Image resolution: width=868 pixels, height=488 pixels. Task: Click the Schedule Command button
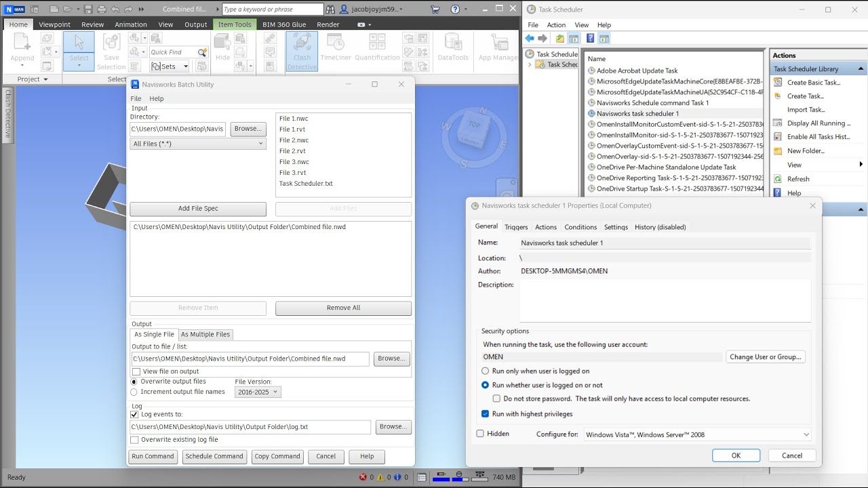click(x=214, y=456)
